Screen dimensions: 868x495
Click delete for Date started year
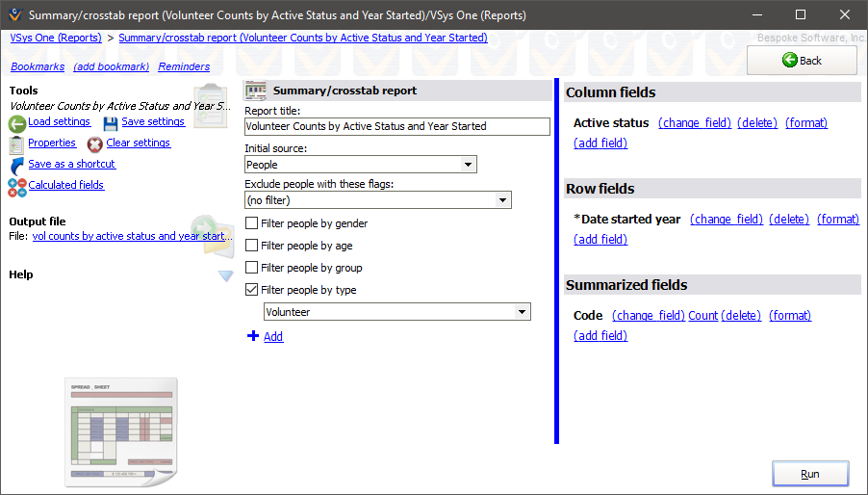tap(789, 220)
